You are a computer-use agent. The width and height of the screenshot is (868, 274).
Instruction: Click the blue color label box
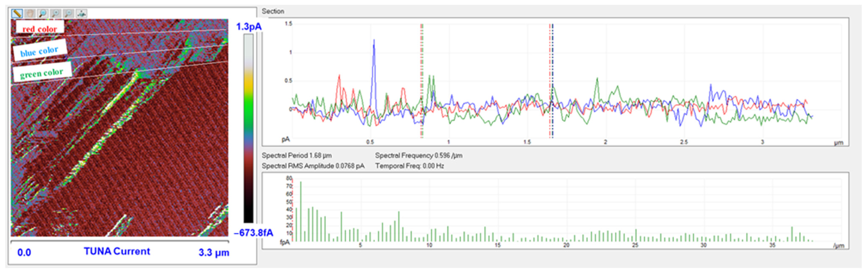pos(39,51)
